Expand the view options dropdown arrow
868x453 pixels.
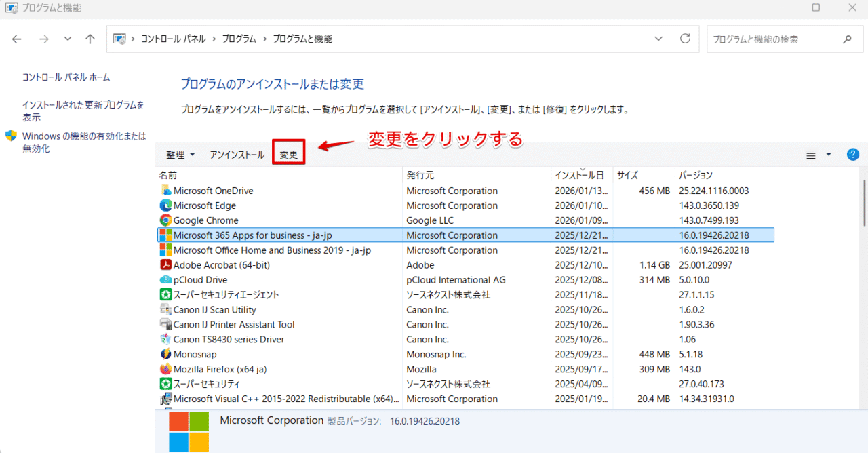[828, 155]
